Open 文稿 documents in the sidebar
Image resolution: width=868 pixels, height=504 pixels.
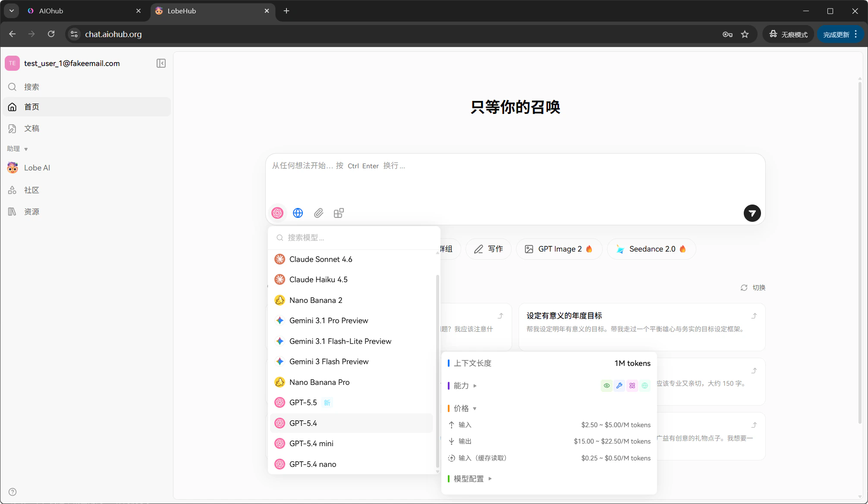tap(87, 128)
